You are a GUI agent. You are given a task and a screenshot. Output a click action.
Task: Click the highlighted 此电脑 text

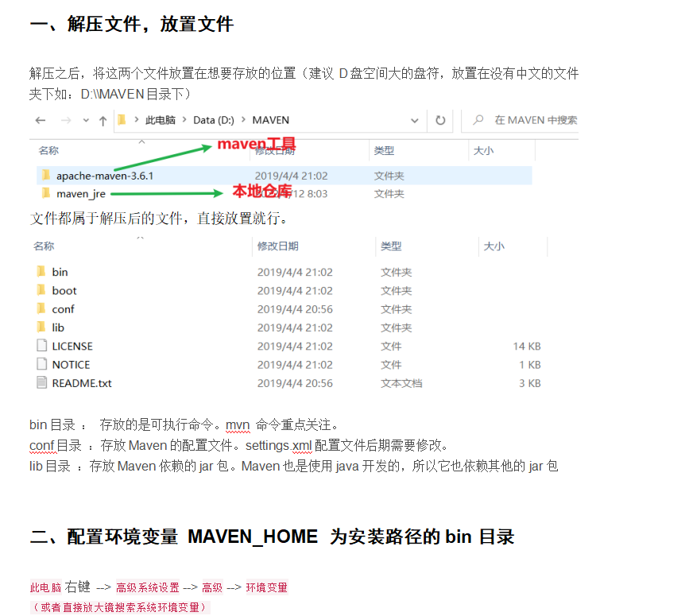(x=46, y=587)
